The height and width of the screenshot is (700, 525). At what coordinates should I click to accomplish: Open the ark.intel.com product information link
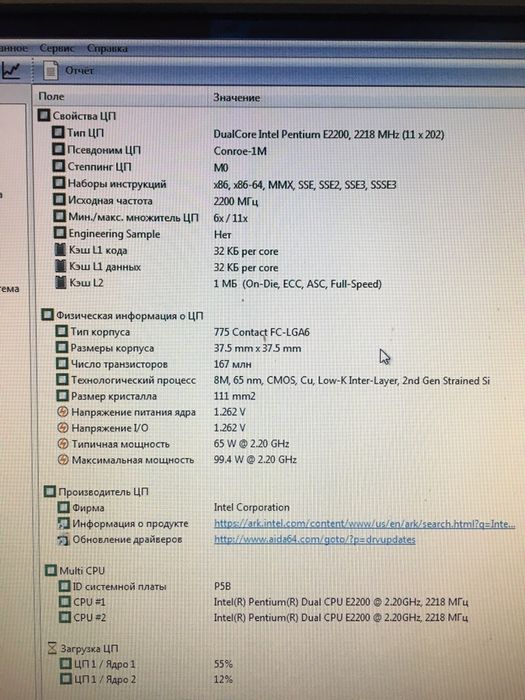[364, 523]
